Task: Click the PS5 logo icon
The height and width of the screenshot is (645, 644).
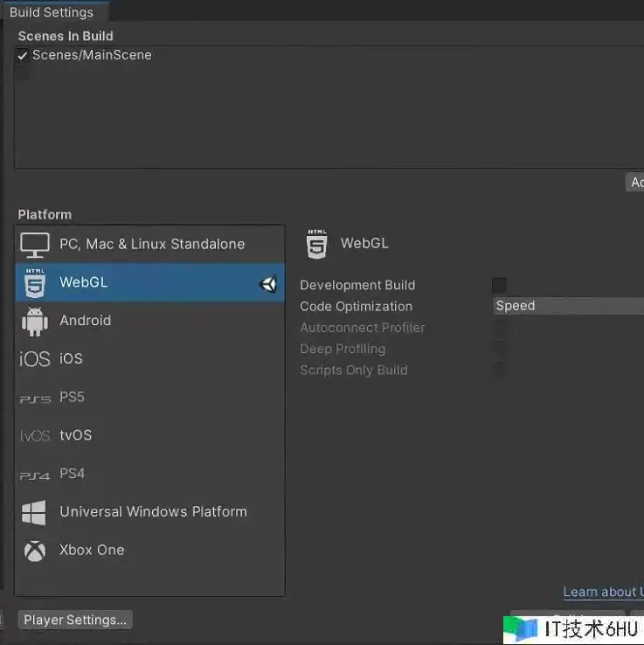Action: [35, 399]
